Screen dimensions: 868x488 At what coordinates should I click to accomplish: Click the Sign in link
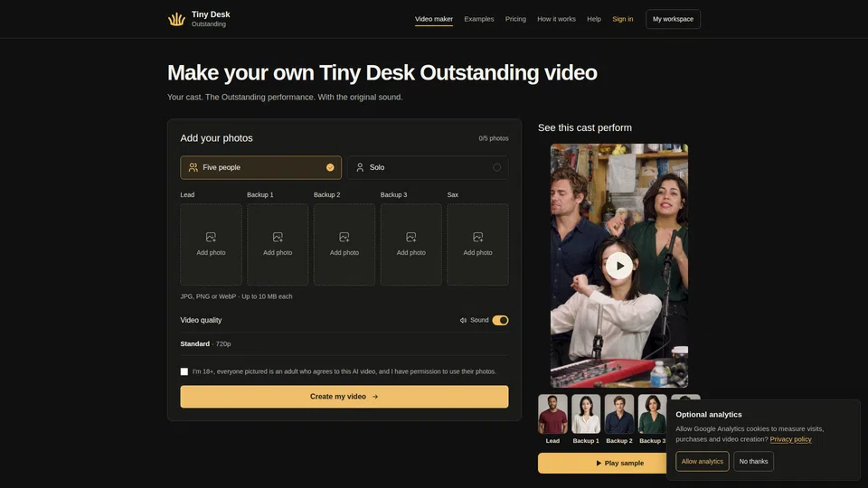[x=622, y=19]
